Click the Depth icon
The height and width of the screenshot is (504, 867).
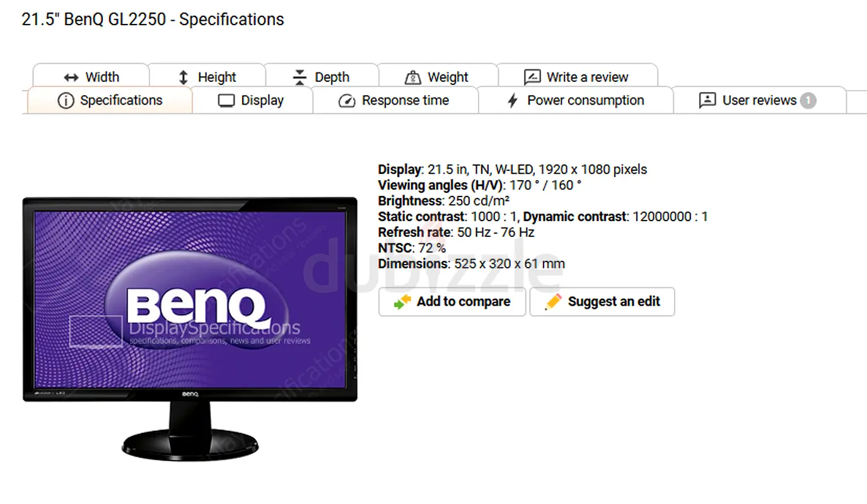coord(300,77)
